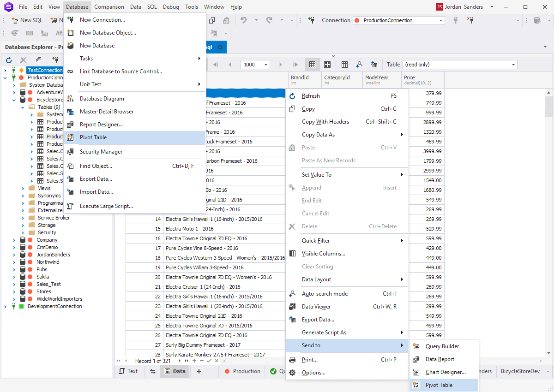
Task: Expand the Northwind database node
Action: (14, 262)
